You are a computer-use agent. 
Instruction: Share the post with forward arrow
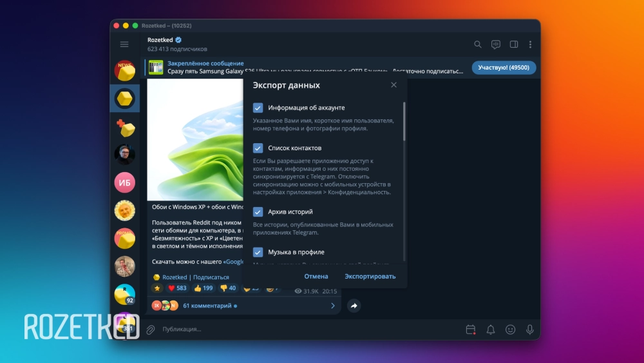point(354,306)
